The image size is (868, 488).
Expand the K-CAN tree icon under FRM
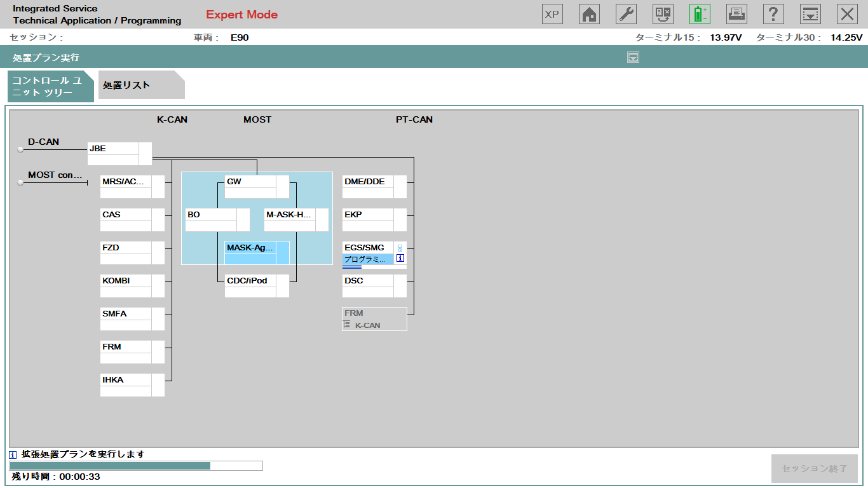click(x=346, y=325)
